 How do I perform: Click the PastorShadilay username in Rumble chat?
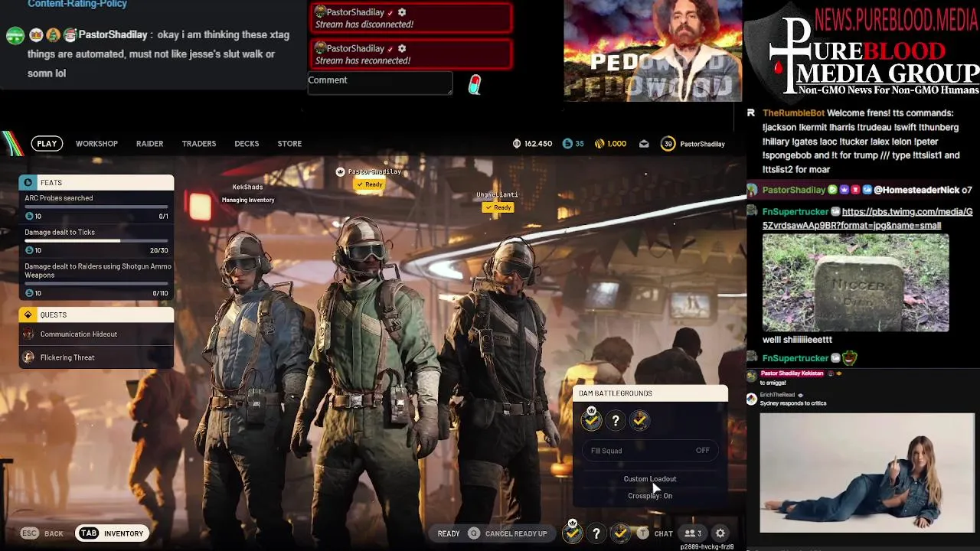(x=794, y=190)
